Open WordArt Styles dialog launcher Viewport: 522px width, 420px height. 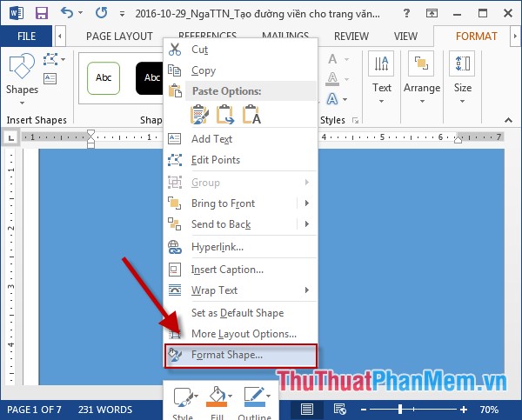tap(356, 120)
